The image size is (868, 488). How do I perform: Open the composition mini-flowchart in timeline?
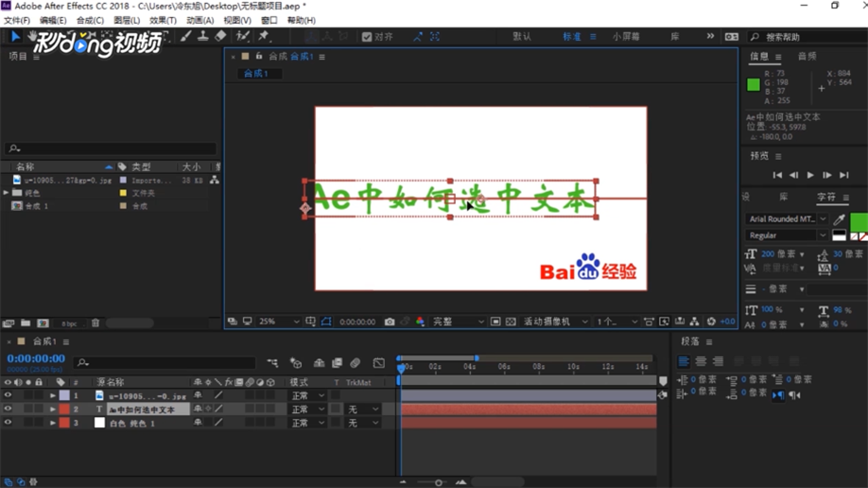(x=272, y=363)
